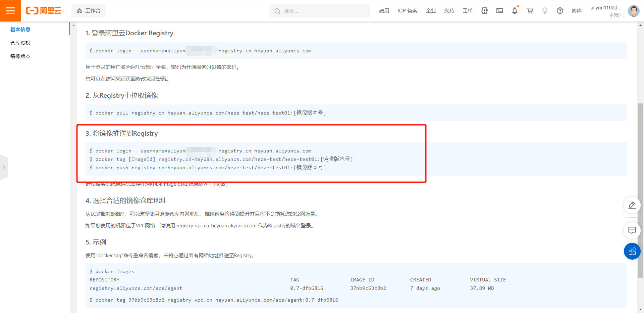
Task: Click the app download icon in the header
Action: 484,11
